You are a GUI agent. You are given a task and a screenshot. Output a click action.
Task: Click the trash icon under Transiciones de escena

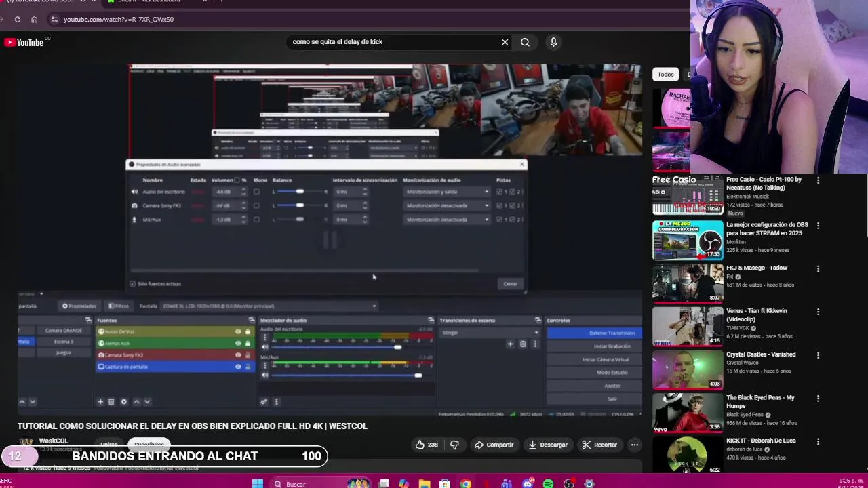pyautogui.click(x=522, y=344)
